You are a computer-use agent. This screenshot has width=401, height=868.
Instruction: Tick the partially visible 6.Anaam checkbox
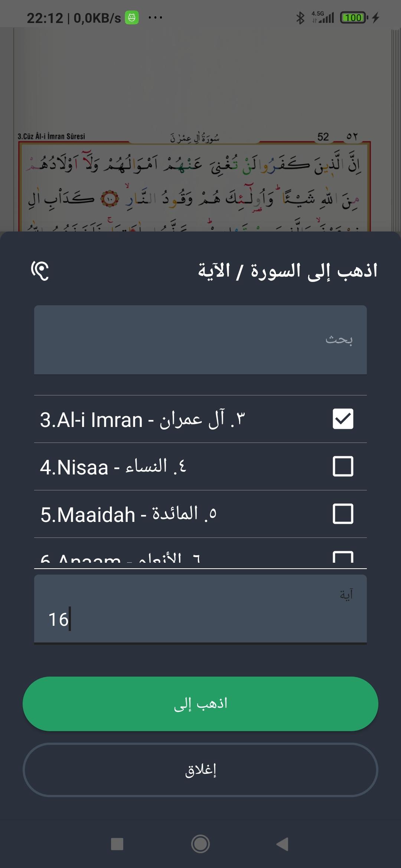click(x=343, y=557)
